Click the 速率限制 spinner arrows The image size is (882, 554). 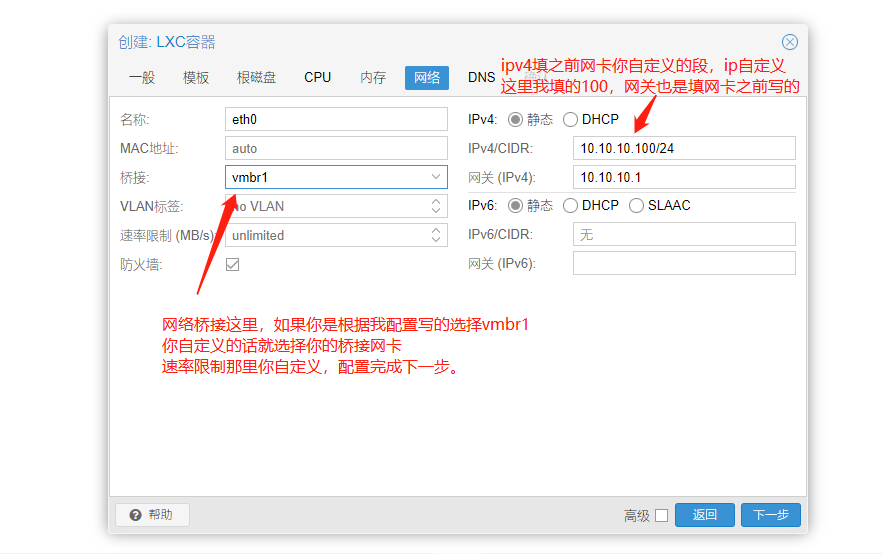click(x=436, y=235)
